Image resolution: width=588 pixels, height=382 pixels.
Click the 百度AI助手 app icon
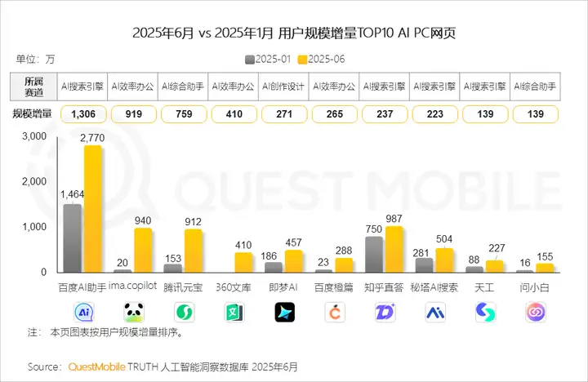coord(83,313)
